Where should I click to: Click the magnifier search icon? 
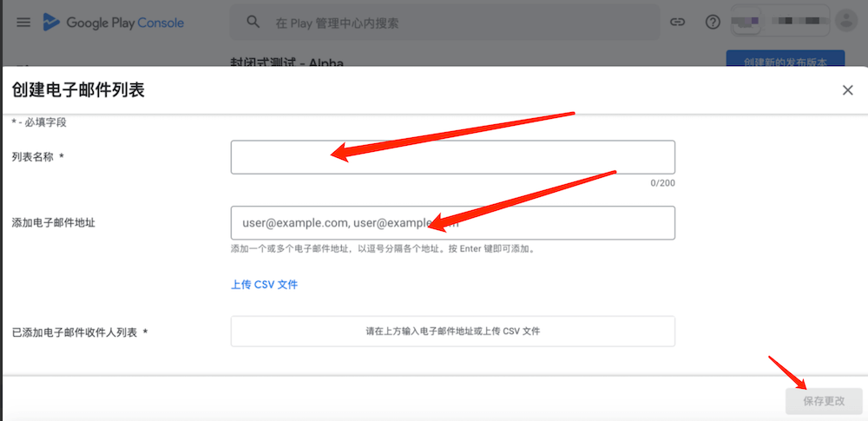253,23
